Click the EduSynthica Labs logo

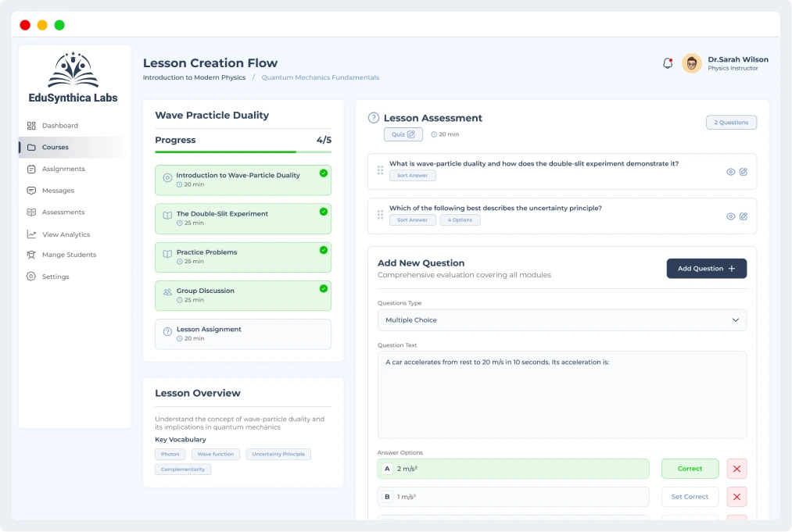coord(72,78)
